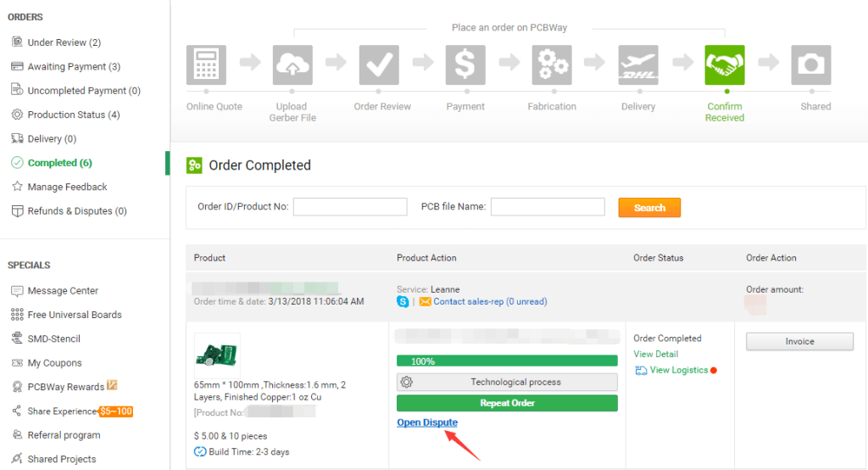Viewport: 868px width, 470px height.
Task: Click the Invoice button
Action: (799, 341)
